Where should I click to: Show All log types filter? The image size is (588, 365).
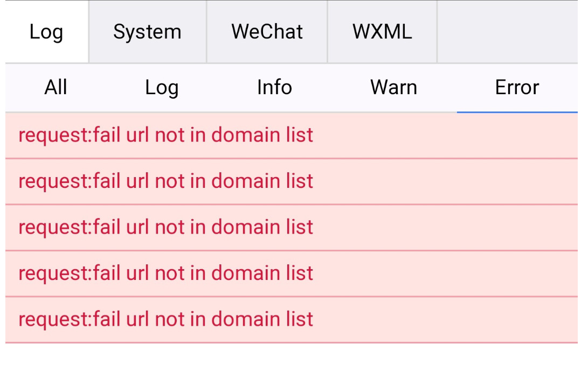tap(56, 87)
